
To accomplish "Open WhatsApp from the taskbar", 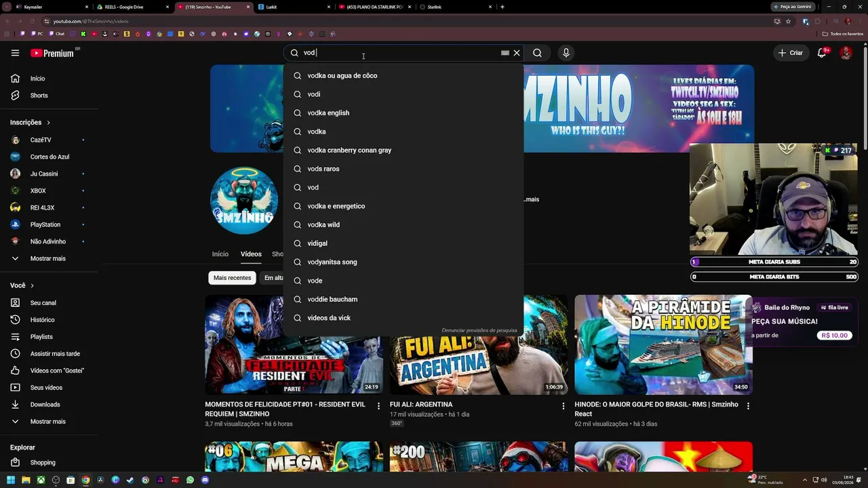I will (x=190, y=480).
